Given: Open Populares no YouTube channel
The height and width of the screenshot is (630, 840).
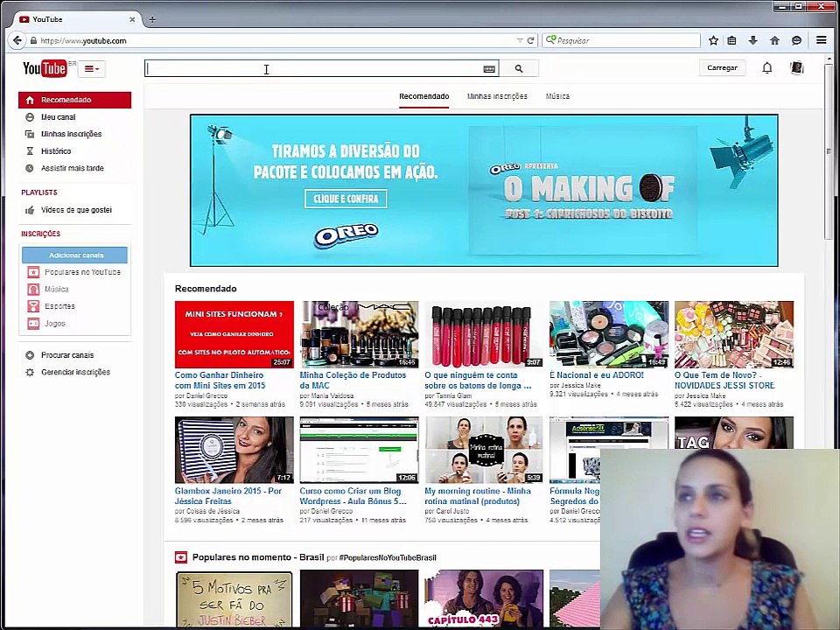Looking at the screenshot, I should point(82,272).
